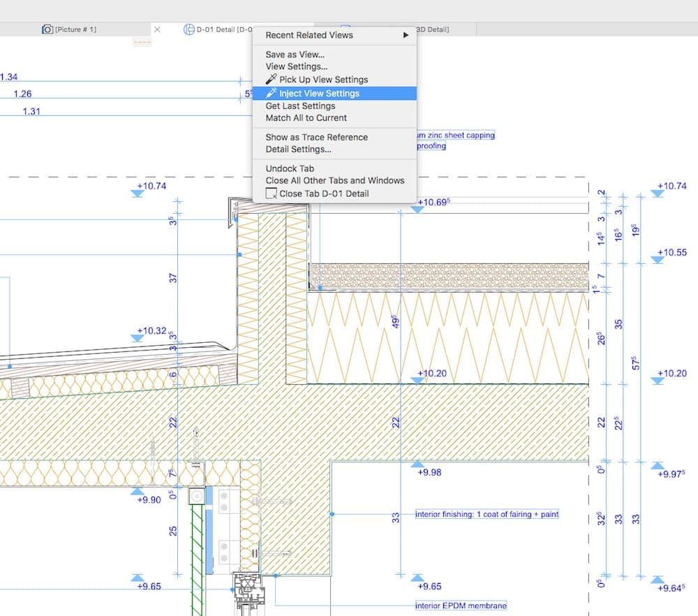
Task: Expand the Recent Related Views submenu arrow
Action: [406, 35]
